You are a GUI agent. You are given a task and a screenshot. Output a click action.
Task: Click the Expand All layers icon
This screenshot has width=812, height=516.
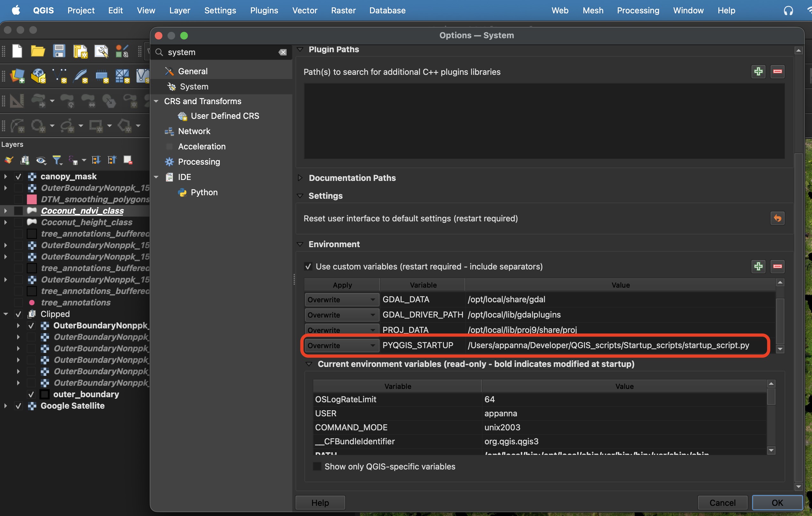96,160
